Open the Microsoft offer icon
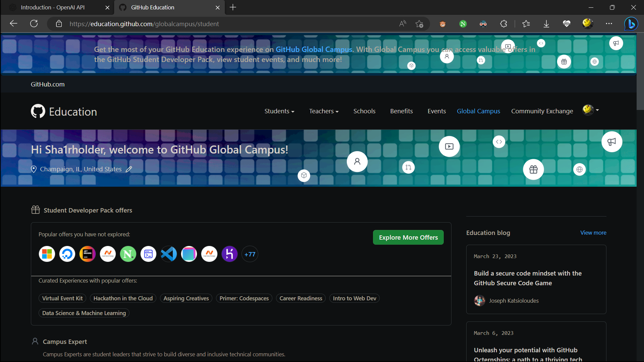This screenshot has width=644, height=362. pos(47,254)
